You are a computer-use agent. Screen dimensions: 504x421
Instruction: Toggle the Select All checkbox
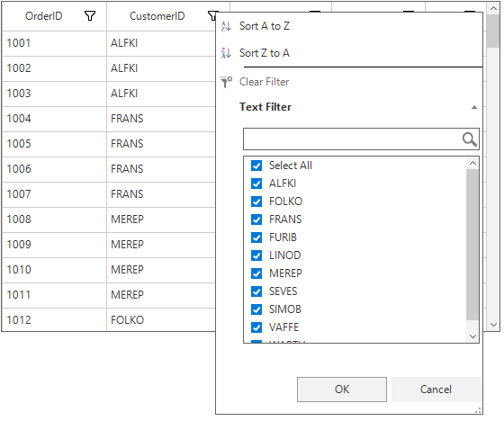point(256,166)
